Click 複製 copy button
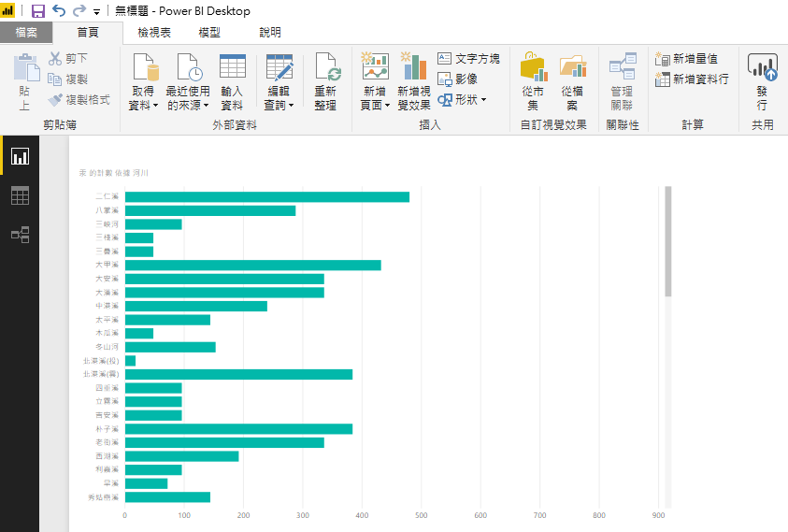The width and height of the screenshot is (788, 532). (x=68, y=79)
